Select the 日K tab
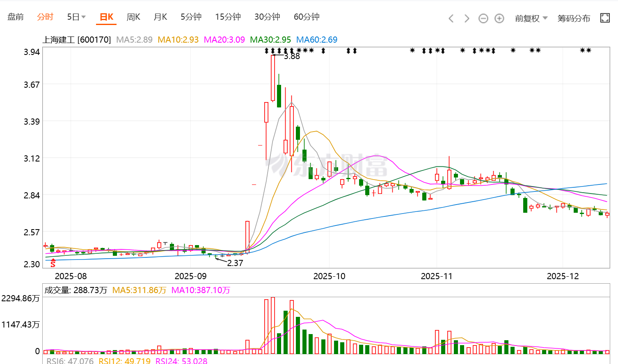 pos(107,17)
